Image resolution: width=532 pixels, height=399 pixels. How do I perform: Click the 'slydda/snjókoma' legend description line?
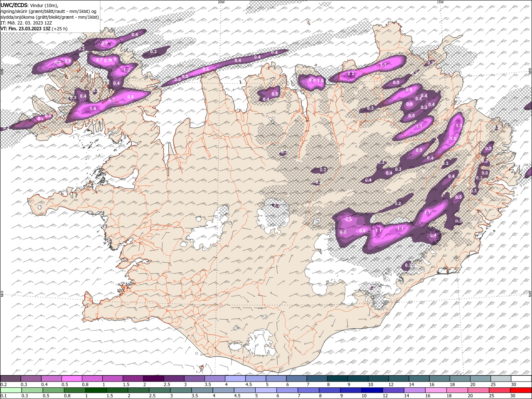[50, 17]
